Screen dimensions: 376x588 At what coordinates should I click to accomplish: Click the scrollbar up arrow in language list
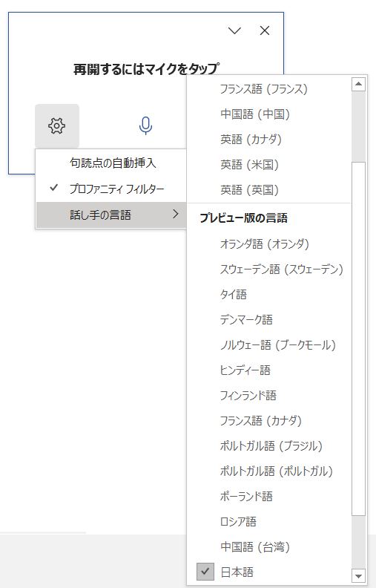[x=359, y=84]
